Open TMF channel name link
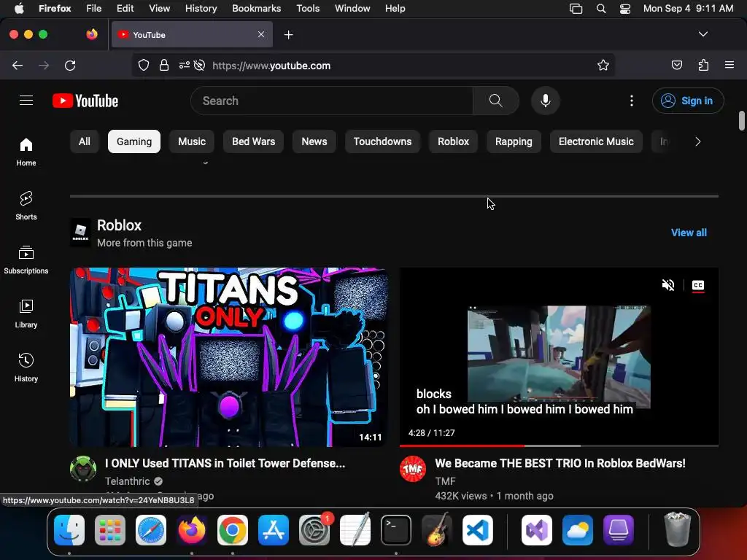The height and width of the screenshot is (560, 747). pyautogui.click(x=445, y=481)
